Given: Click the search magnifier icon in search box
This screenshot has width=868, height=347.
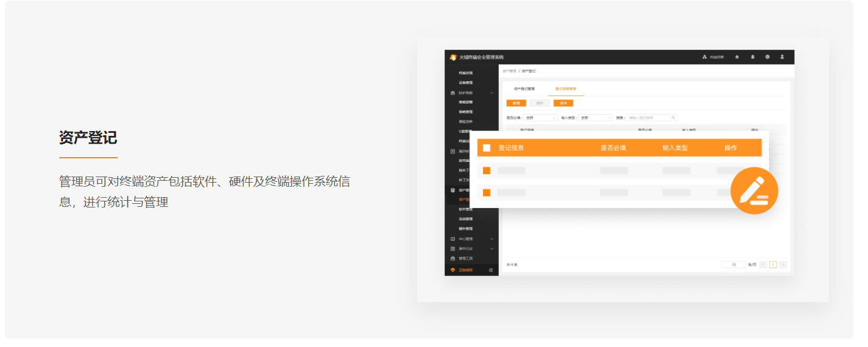Looking at the screenshot, I should 673,118.
